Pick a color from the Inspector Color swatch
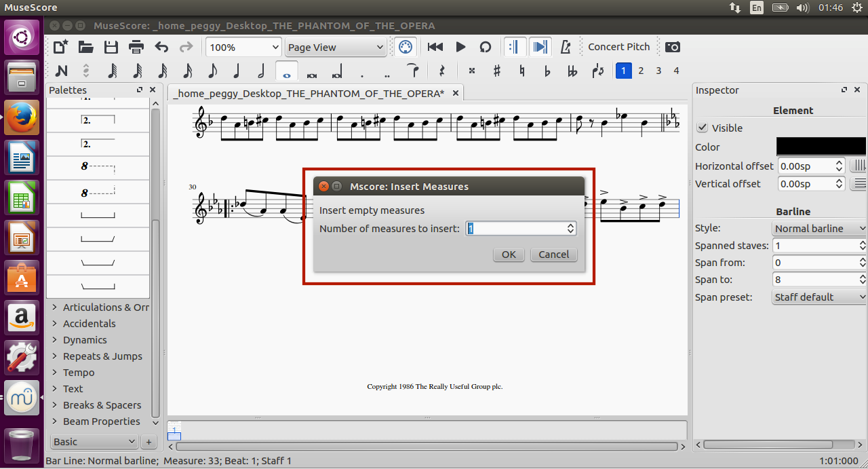The image size is (868, 469). [821, 147]
